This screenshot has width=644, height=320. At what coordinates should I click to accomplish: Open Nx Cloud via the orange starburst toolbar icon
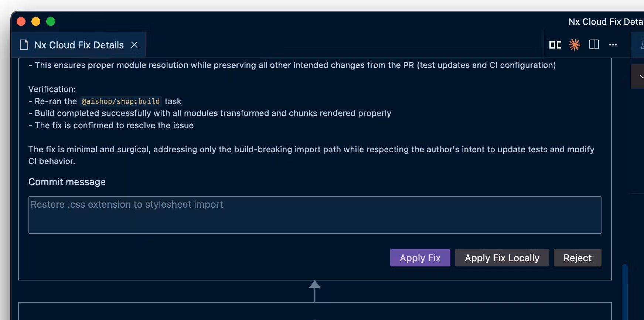tap(575, 44)
